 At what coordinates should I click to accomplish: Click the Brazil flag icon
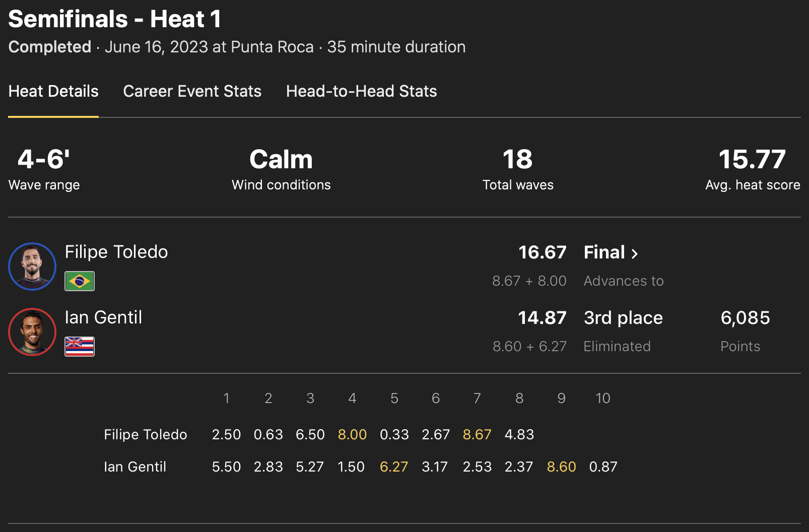pyautogui.click(x=80, y=281)
